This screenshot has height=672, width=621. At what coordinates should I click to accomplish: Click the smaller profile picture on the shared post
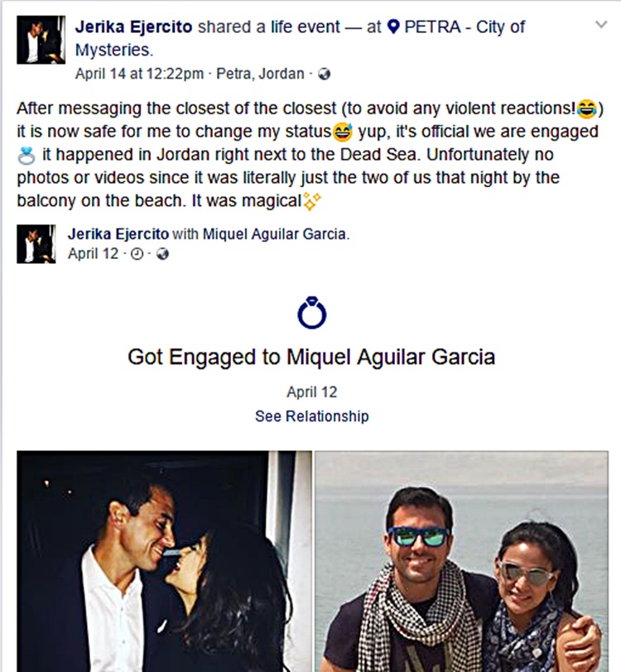click(36, 244)
